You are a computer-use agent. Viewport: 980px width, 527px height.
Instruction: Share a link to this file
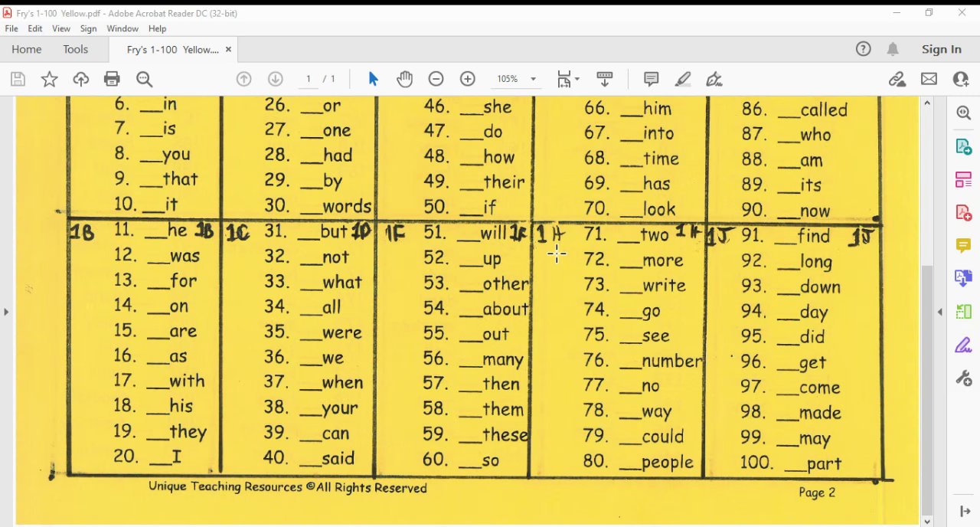pos(897,79)
